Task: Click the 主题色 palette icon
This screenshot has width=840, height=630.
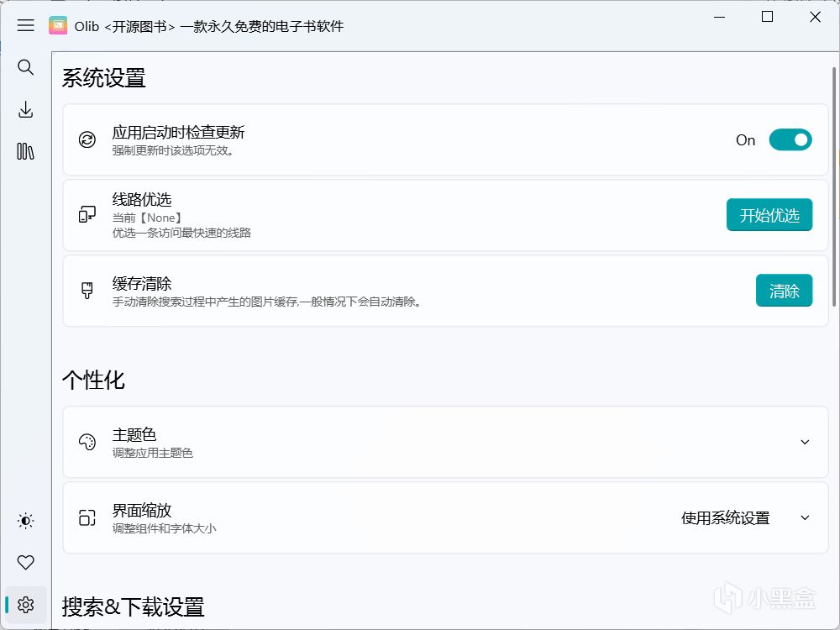Action: coord(87,442)
